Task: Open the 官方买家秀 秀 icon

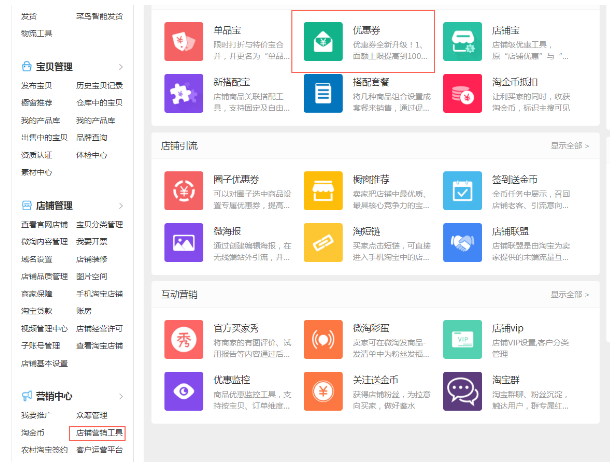Action: [x=184, y=340]
